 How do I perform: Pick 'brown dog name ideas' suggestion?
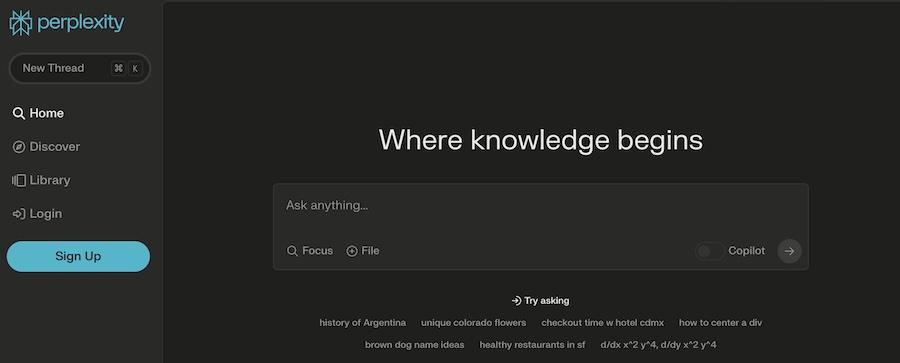[x=414, y=345]
